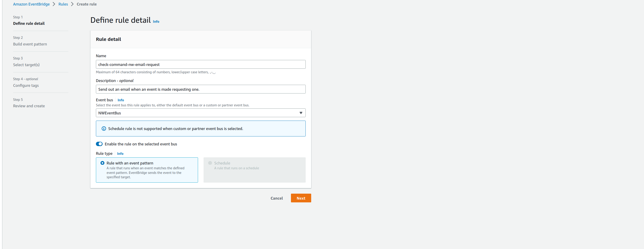Click the dropdown arrow of Event bus select

tap(301, 113)
